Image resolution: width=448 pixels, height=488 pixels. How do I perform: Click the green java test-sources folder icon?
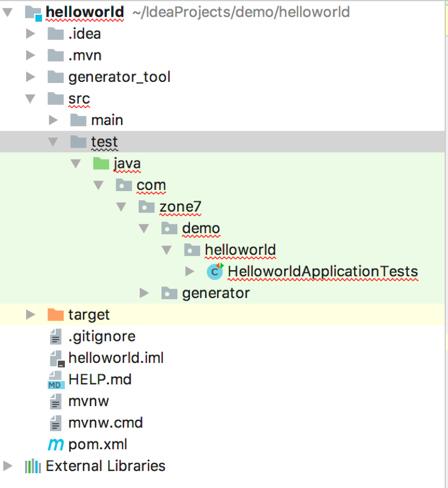pos(101,163)
